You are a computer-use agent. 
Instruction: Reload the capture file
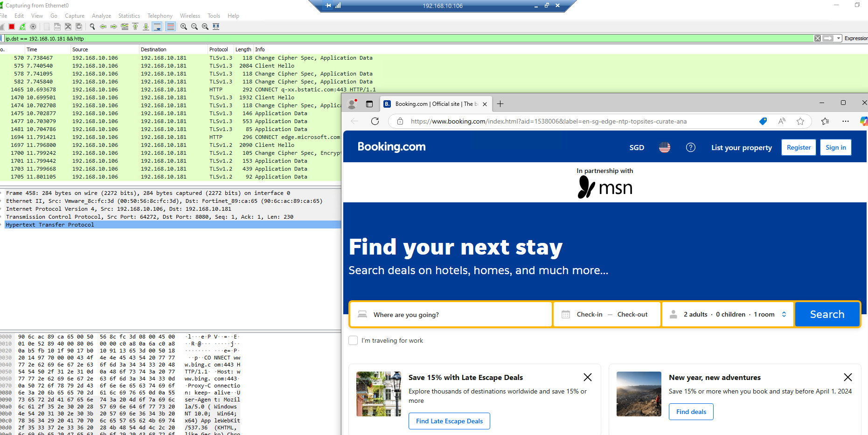[79, 27]
